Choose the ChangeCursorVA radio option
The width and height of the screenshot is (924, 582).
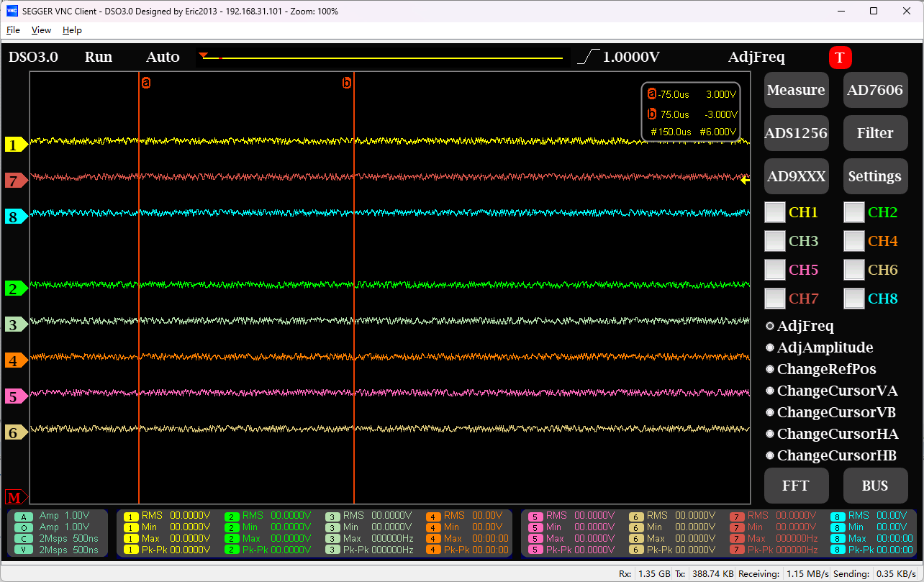[x=770, y=391]
